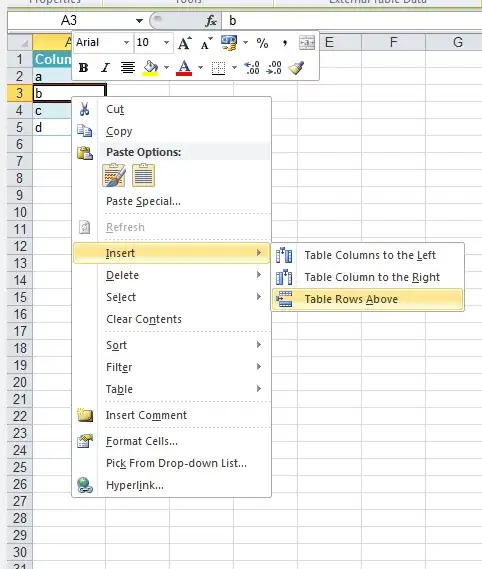
Task: Open borders dropdown arrow
Action: (234, 67)
